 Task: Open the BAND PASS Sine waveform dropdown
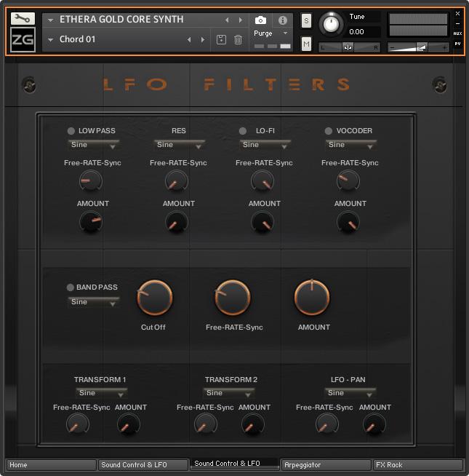(94, 302)
